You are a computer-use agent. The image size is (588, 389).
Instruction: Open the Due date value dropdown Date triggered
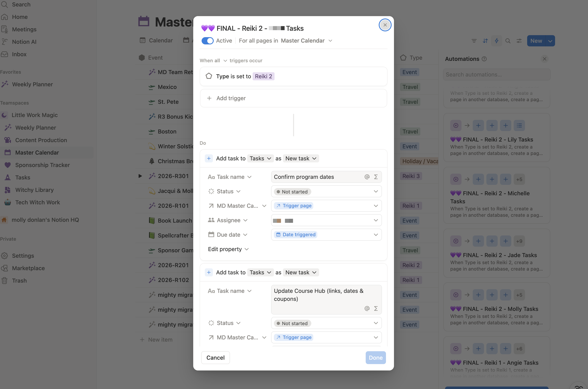(x=326, y=235)
